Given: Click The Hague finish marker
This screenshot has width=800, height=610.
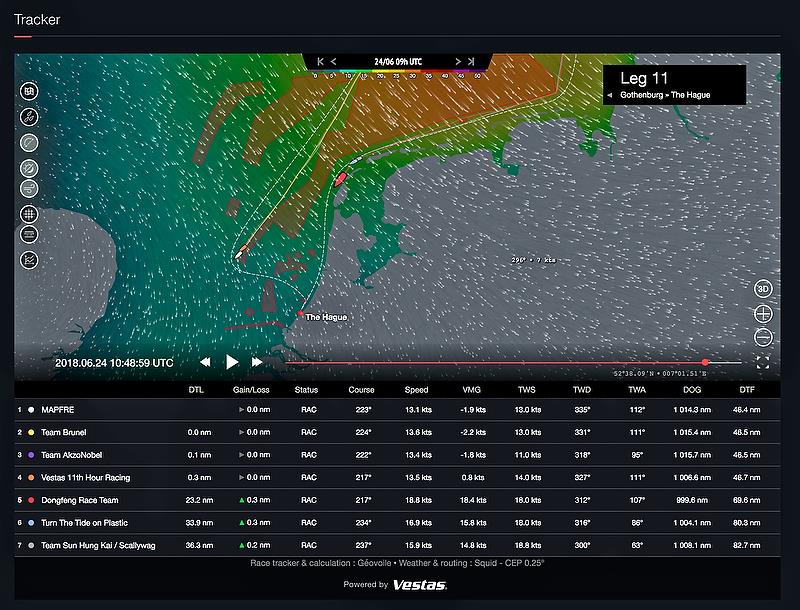Looking at the screenshot, I should click(x=301, y=313).
